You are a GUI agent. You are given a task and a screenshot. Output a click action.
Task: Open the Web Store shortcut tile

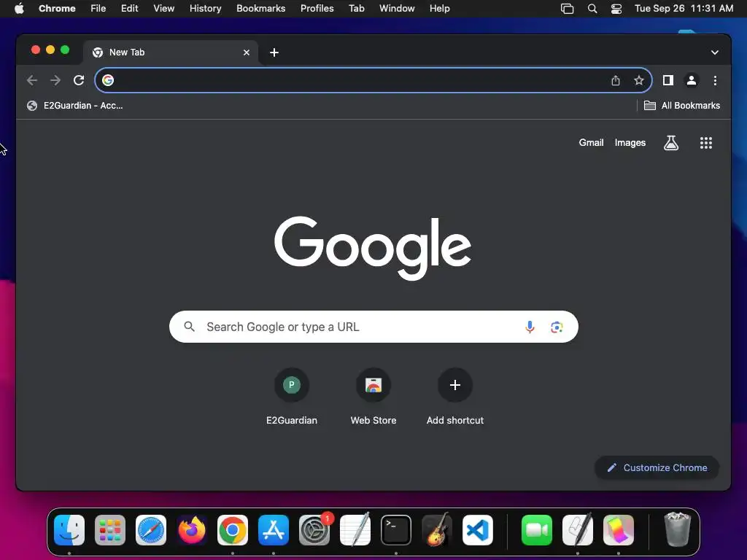coord(373,397)
